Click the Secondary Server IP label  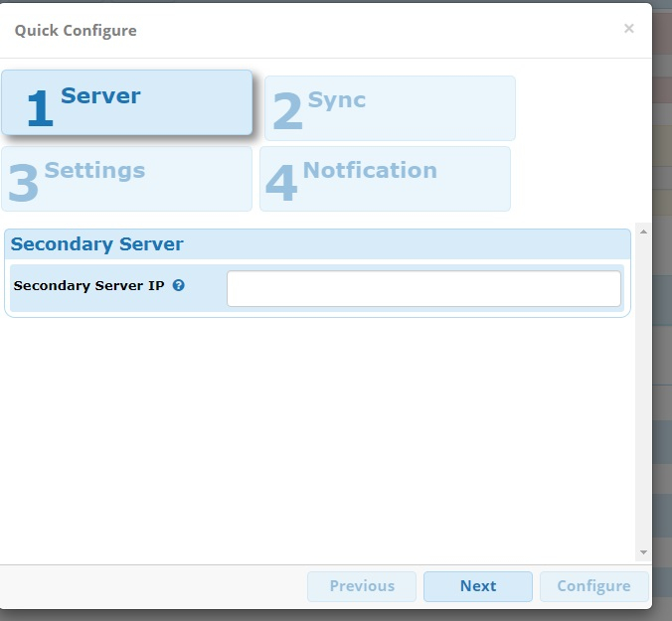pos(88,285)
